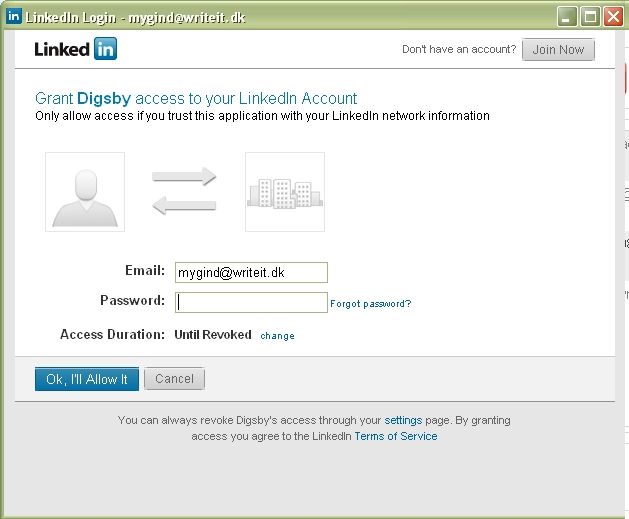Screen dimensions: 629x519
Task: Focus the Email input field
Action: point(251,272)
